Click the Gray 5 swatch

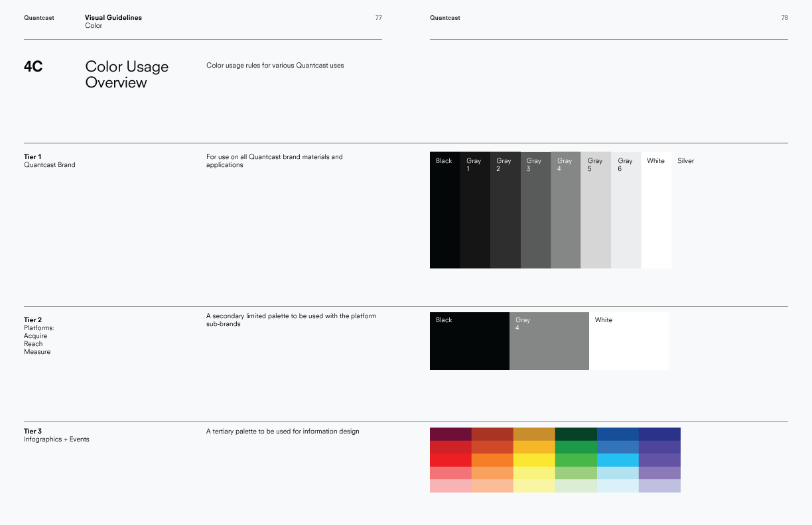[x=596, y=209]
